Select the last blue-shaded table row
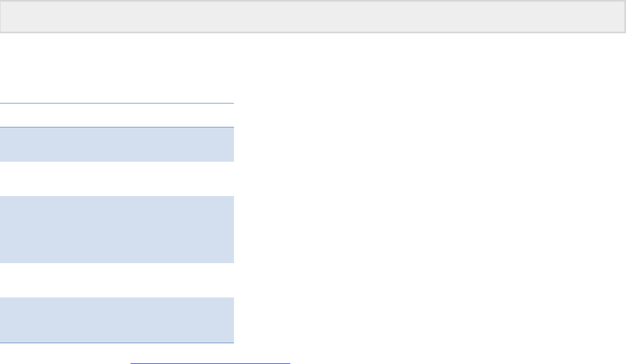Image resolution: width=626 pixels, height=364 pixels. (x=117, y=320)
